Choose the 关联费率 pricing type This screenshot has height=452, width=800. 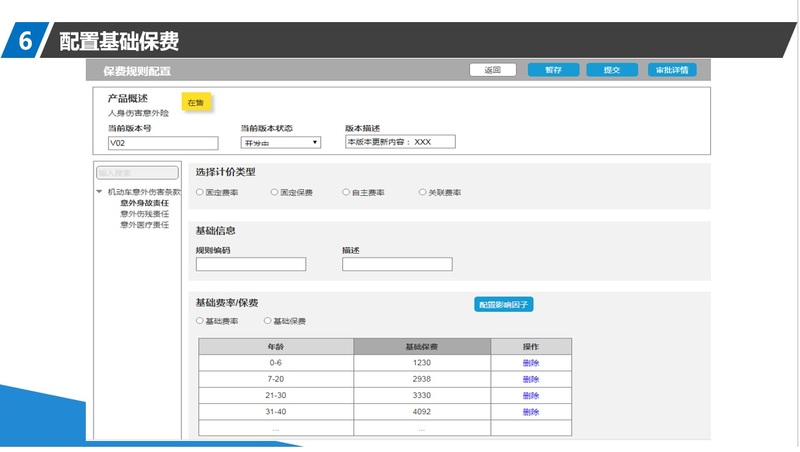[422, 192]
